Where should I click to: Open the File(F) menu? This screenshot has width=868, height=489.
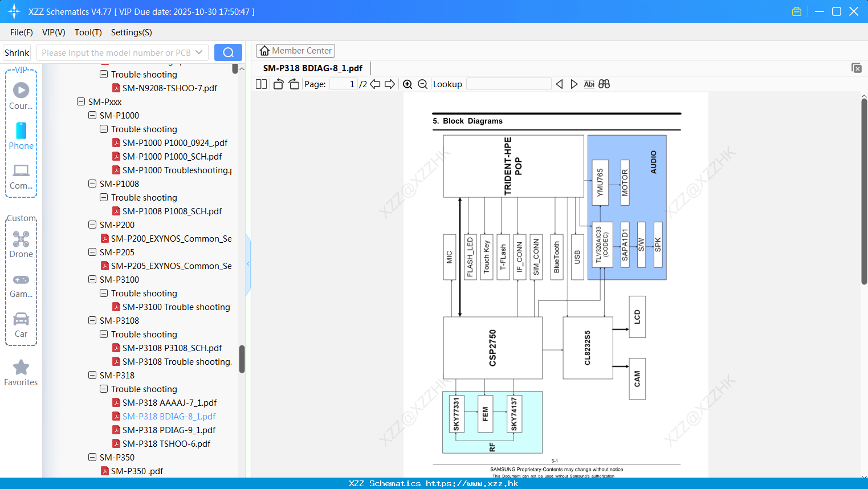(22, 32)
